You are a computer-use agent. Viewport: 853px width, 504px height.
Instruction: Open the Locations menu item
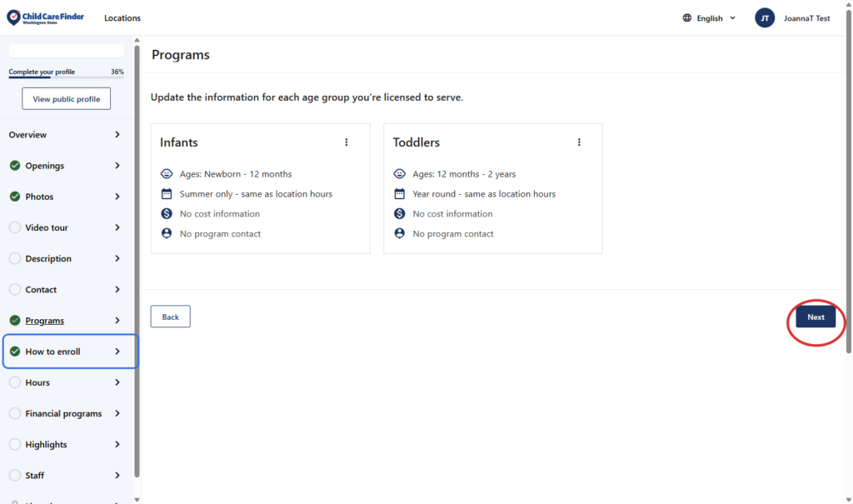point(122,18)
